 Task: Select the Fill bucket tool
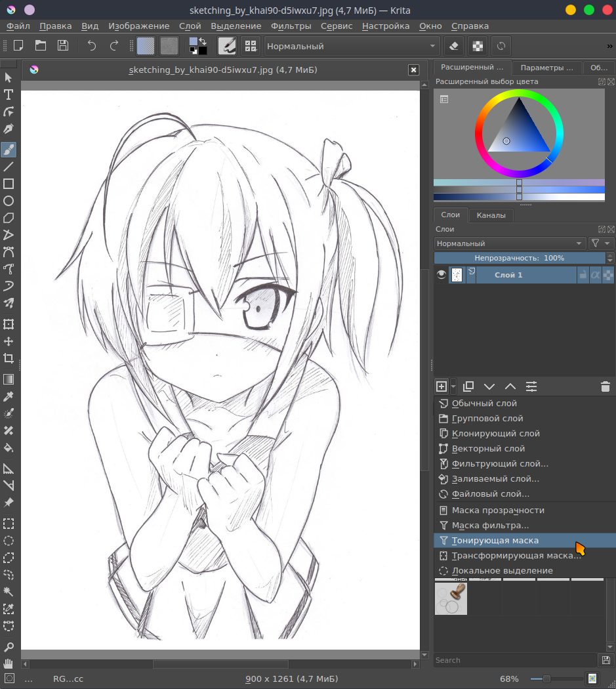[x=9, y=448]
